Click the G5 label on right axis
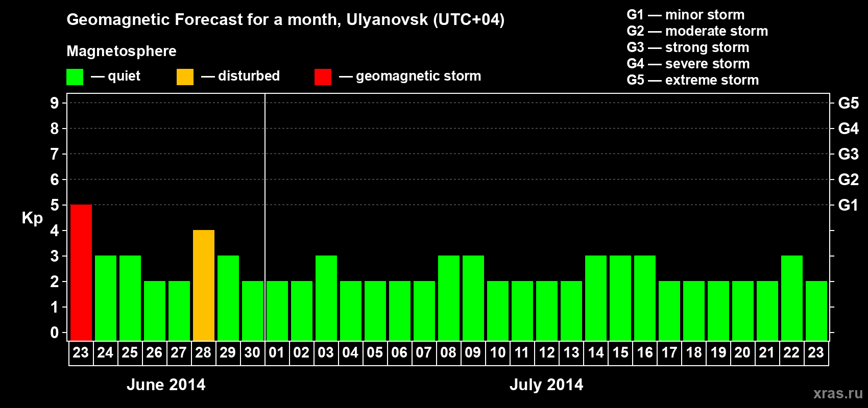The width and height of the screenshot is (868, 408). 849,103
